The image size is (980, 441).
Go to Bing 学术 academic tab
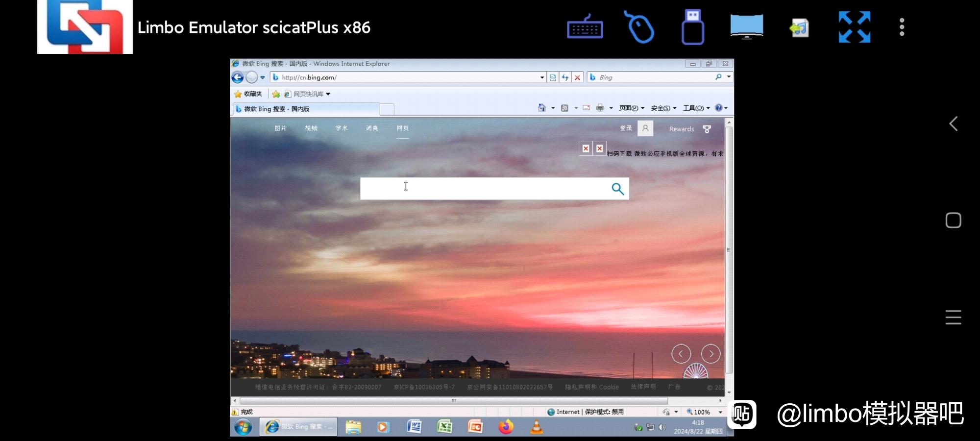point(342,128)
